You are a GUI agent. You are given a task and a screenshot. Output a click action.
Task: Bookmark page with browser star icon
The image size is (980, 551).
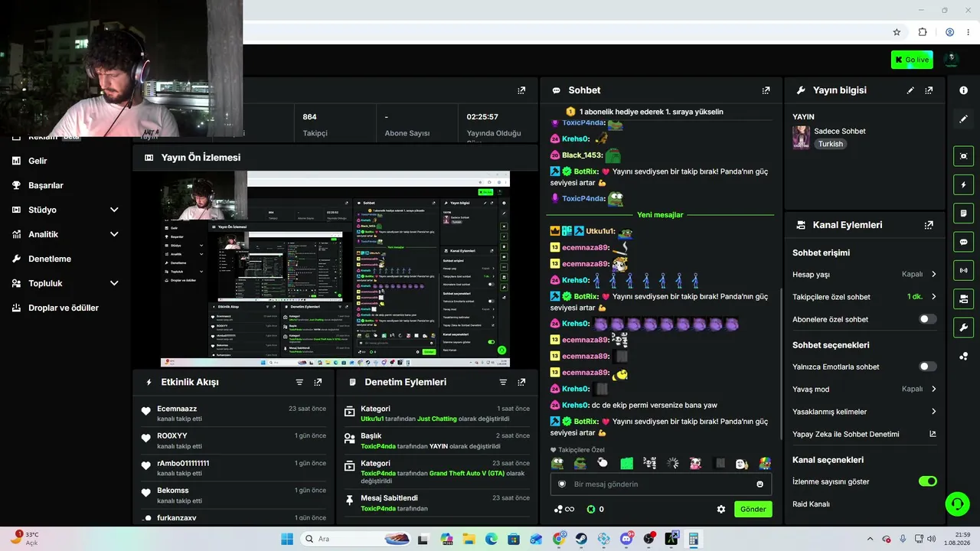pos(897,32)
